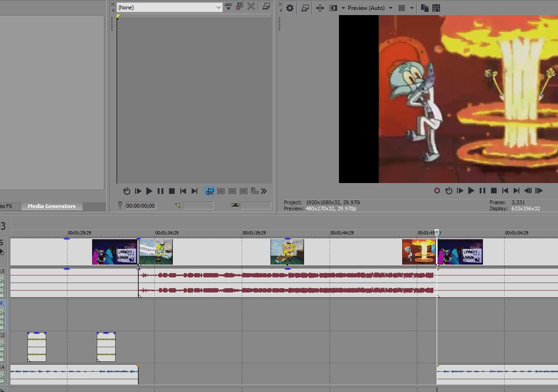
Task: Select the first small audio event on track
Action: coord(37,347)
